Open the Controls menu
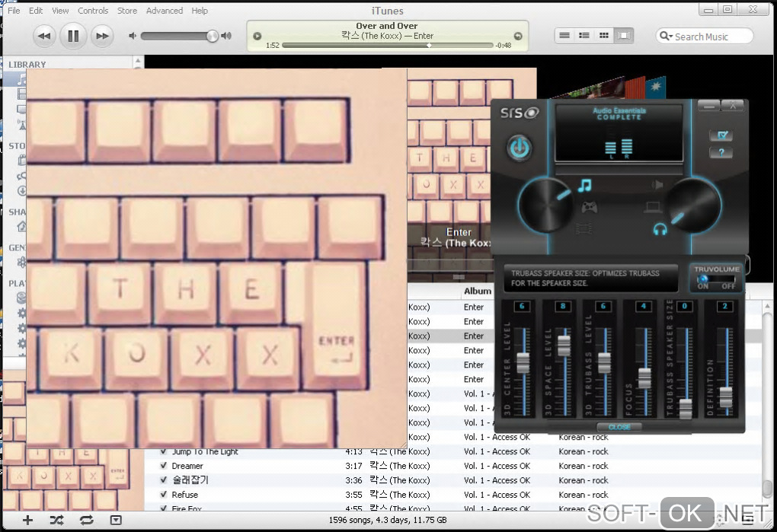Screen dimensions: 777x532 pyautogui.click(x=93, y=11)
